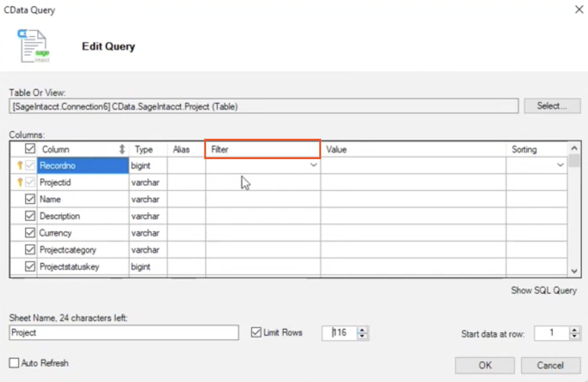588x382 pixels.
Task: Confirm with the OK button
Action: (485, 365)
